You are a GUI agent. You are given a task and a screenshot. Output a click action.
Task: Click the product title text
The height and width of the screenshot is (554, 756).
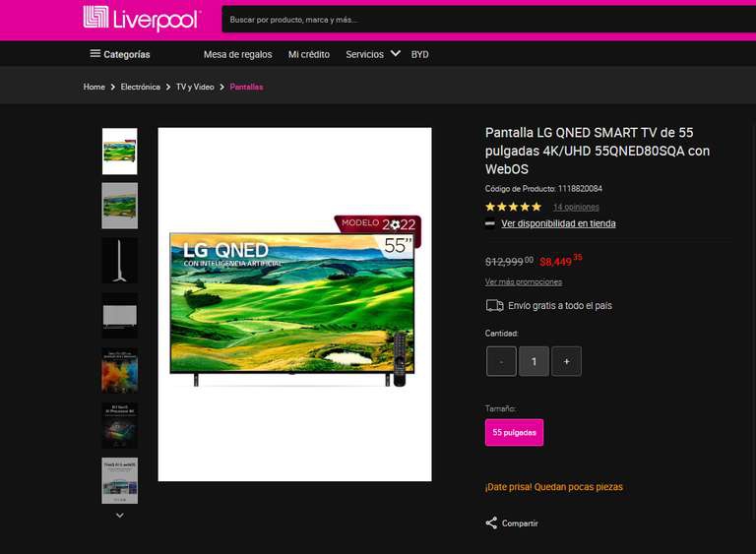pos(598,151)
